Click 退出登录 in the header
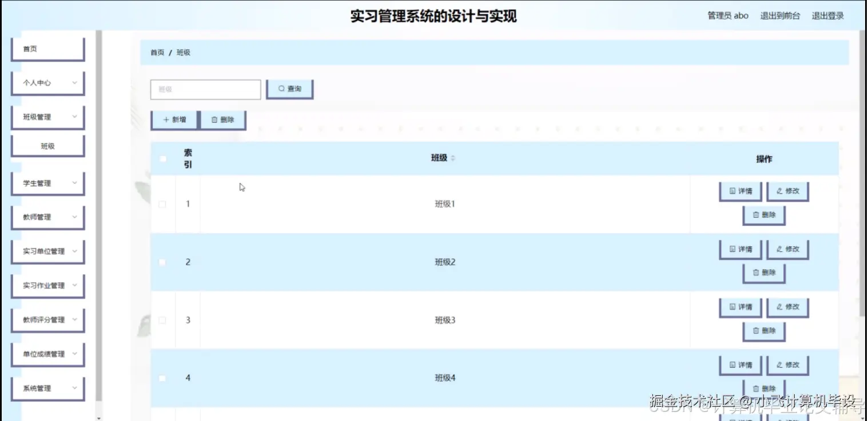The width and height of the screenshot is (868, 421). click(x=828, y=16)
